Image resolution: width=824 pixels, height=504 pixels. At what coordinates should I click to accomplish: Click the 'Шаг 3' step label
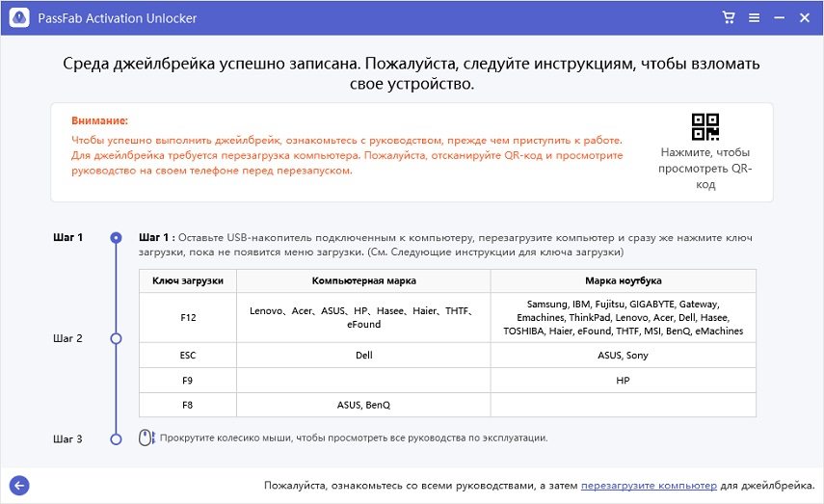67,438
